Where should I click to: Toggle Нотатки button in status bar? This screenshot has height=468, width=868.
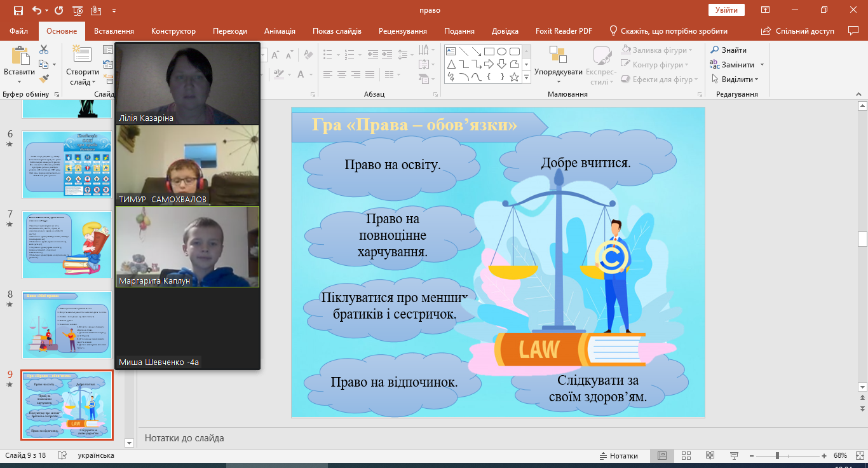[619, 456]
